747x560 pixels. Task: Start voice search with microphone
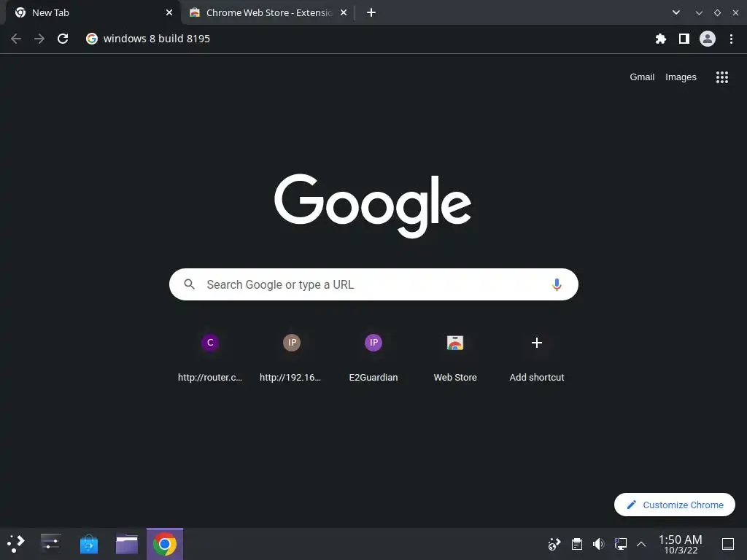557,284
